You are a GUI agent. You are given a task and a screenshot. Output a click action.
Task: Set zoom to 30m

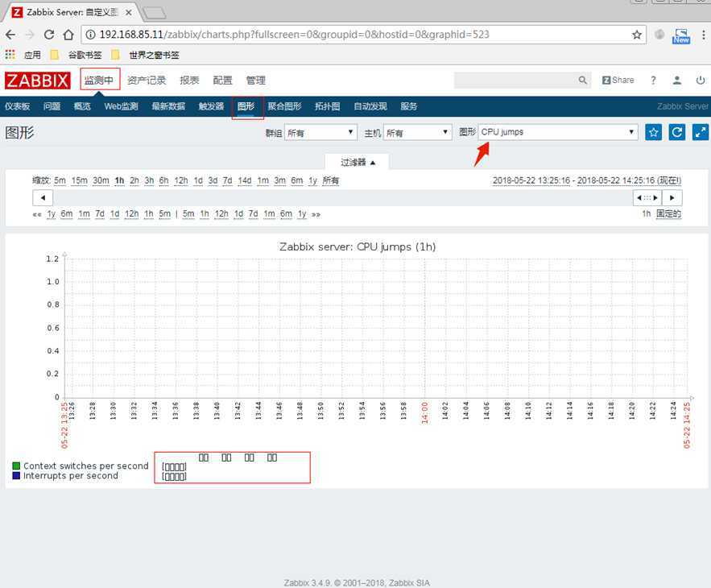pyautogui.click(x=101, y=180)
